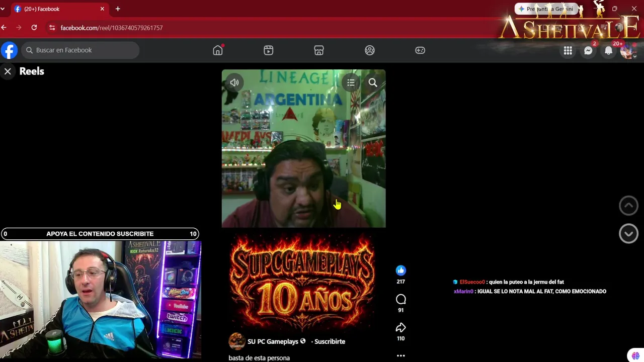The image size is (644, 362).
Task: Click the SU PC Gameplays page avatar
Action: pos(236,341)
